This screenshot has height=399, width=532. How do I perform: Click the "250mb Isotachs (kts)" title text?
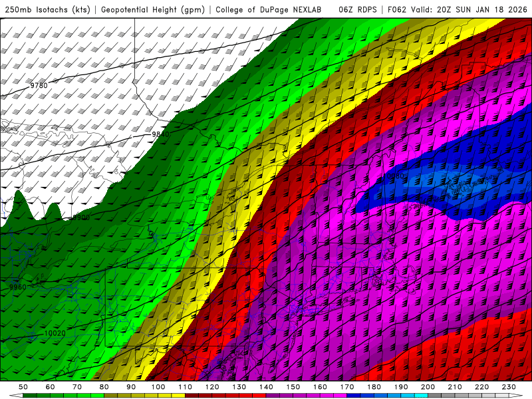click(x=47, y=10)
